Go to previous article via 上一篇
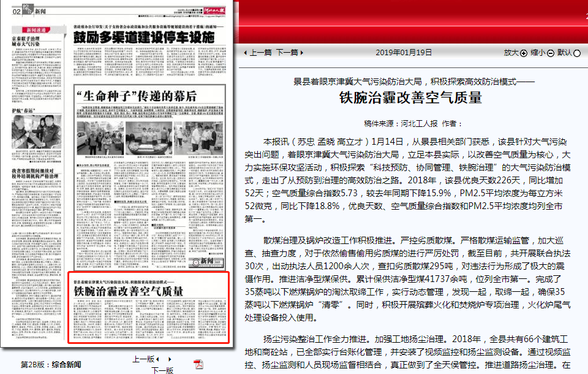The image size is (588, 374). click(x=262, y=53)
